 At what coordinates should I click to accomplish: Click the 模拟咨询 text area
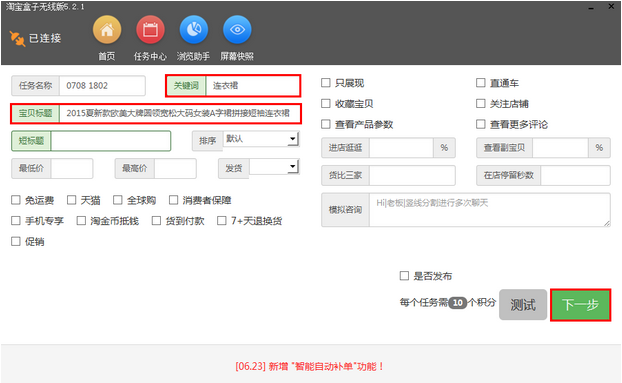(490, 210)
